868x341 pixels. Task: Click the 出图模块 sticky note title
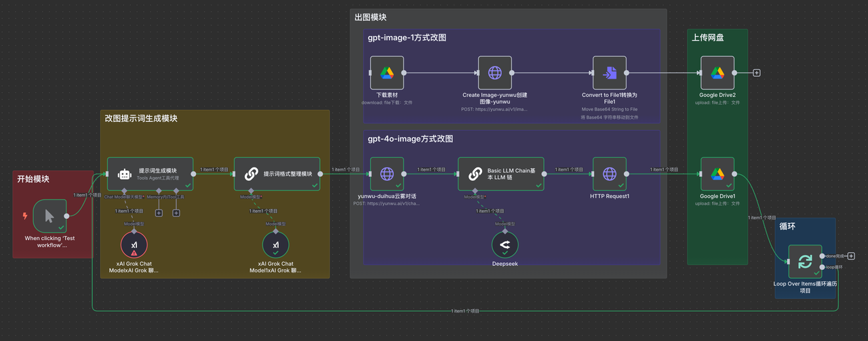click(371, 17)
